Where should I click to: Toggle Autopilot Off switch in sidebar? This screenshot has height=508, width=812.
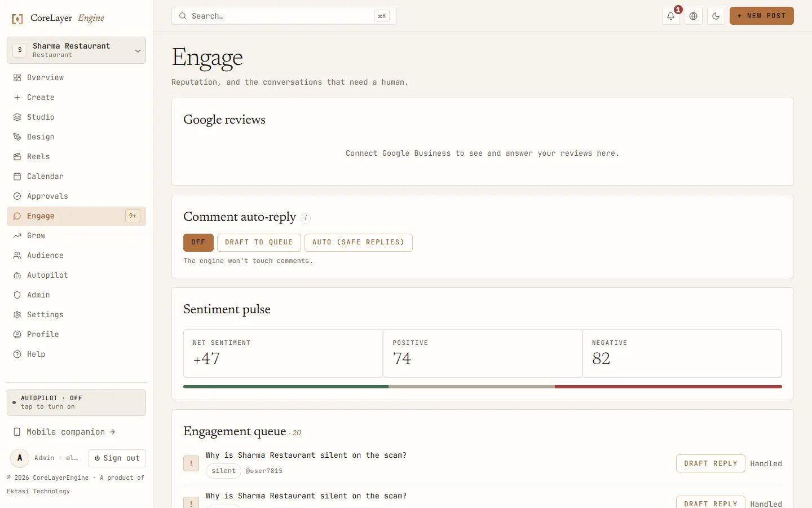click(x=76, y=402)
